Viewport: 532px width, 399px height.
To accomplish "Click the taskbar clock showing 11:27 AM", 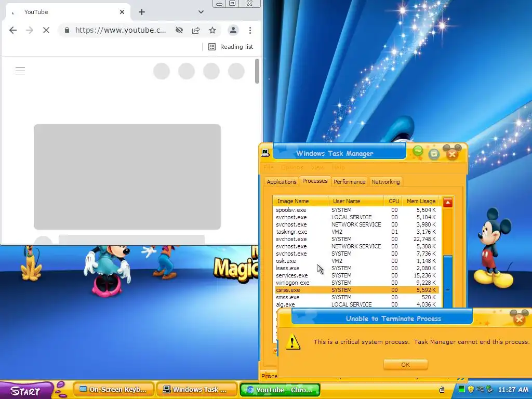I will [513, 390].
